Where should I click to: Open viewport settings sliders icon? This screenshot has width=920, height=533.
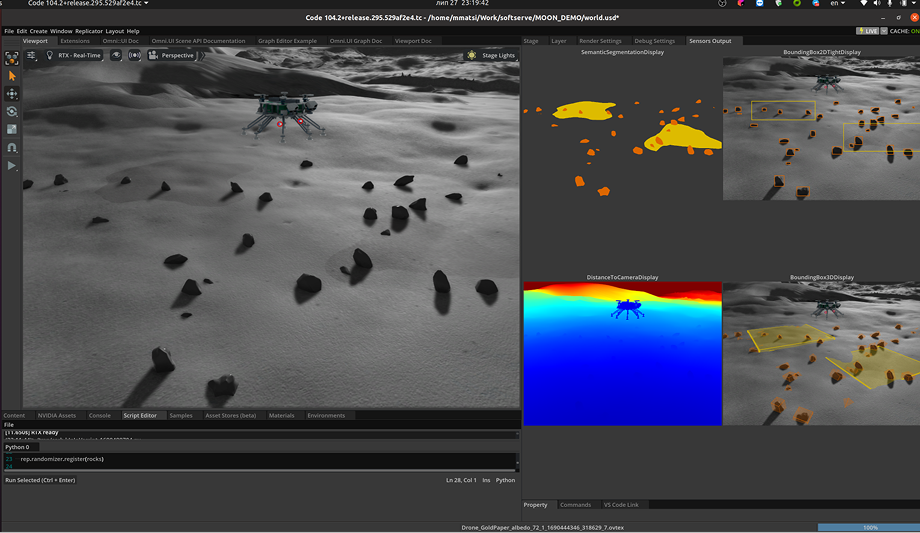click(x=32, y=56)
